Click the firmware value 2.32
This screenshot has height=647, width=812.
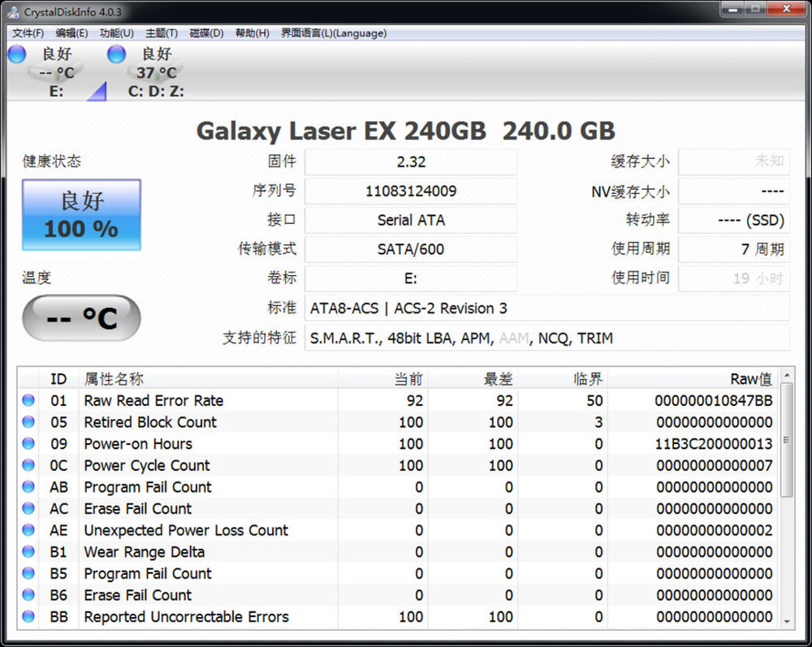411,162
